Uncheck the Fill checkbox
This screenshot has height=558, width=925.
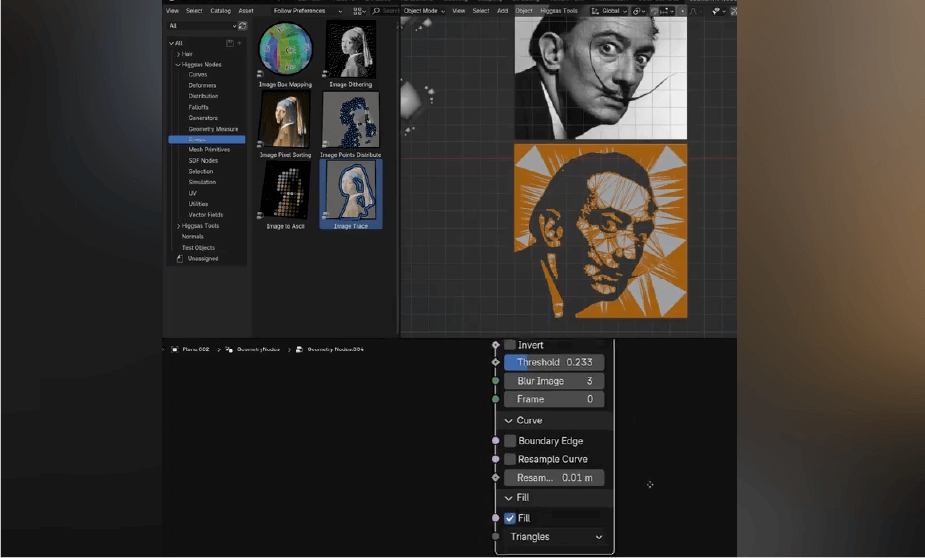[x=510, y=518]
